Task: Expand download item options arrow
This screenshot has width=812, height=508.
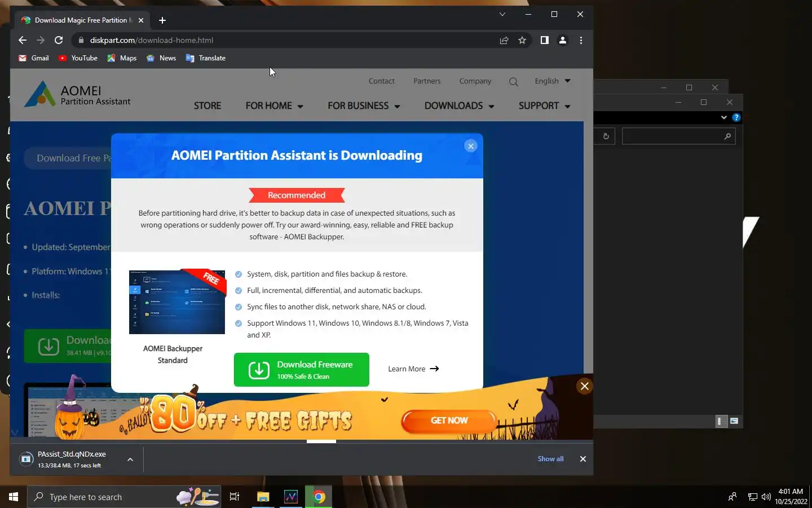Action: 130,459
